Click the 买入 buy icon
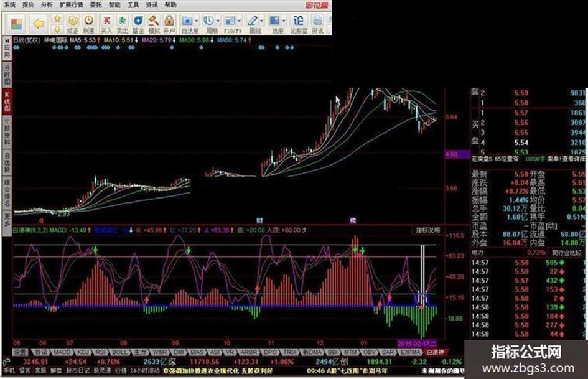 point(107,24)
